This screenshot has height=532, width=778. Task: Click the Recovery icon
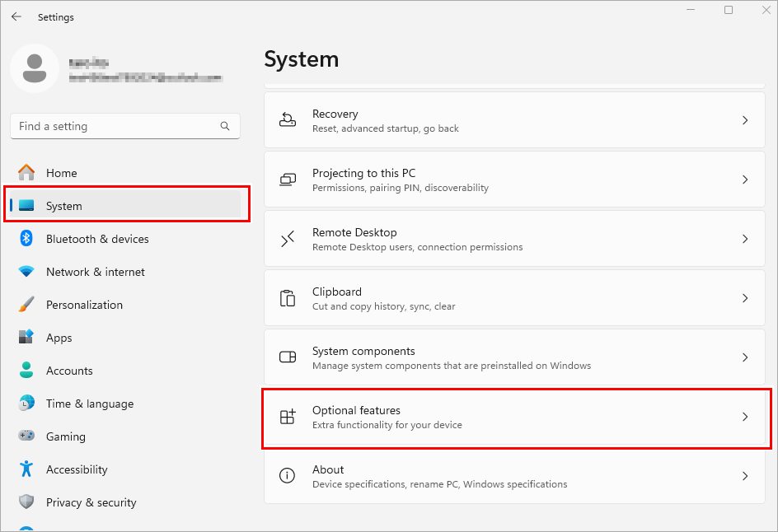[287, 119]
